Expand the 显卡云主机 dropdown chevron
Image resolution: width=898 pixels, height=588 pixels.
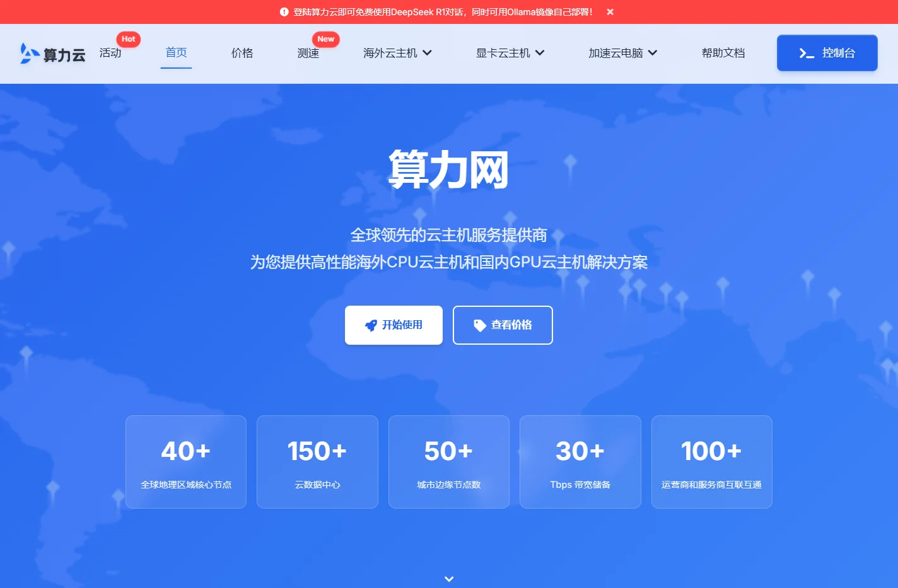click(x=540, y=53)
